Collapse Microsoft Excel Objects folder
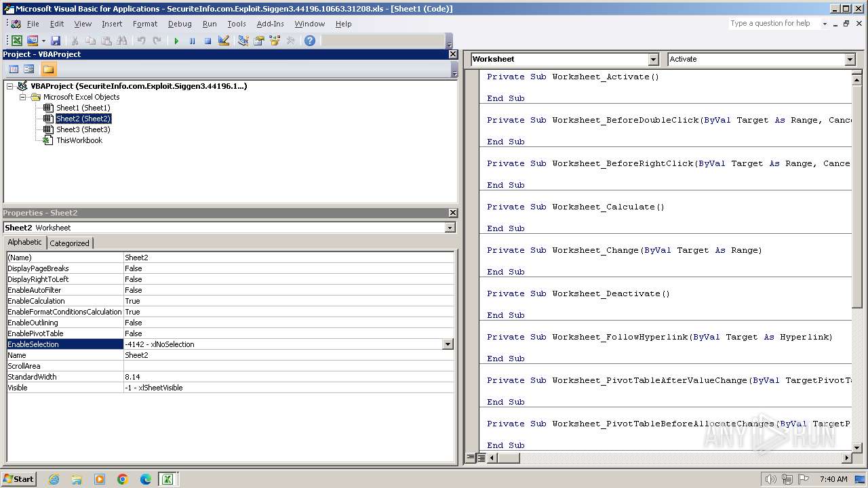868x488 pixels. tap(22, 97)
